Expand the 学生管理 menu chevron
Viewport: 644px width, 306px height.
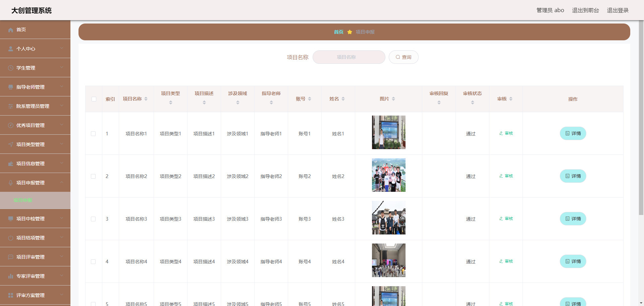62,68
